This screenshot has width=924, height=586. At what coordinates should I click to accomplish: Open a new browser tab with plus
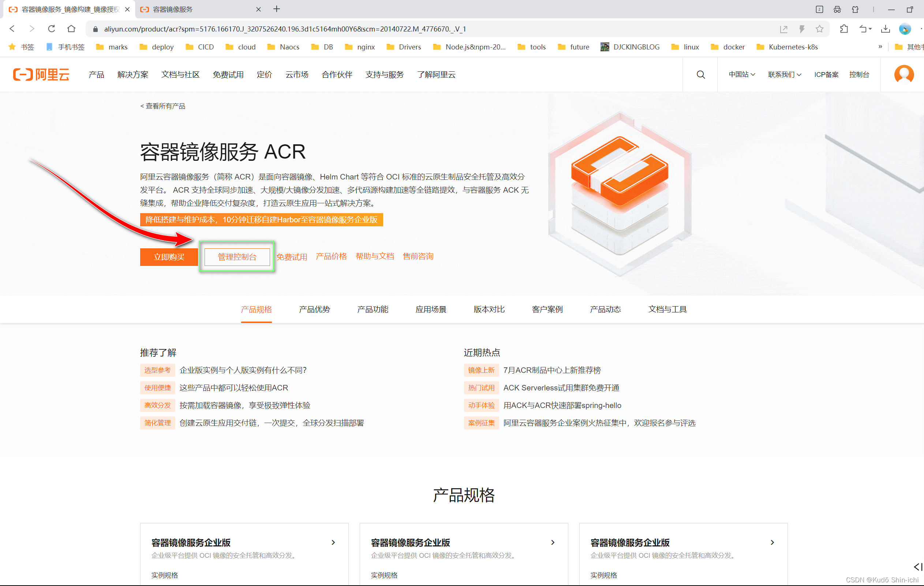pos(277,9)
